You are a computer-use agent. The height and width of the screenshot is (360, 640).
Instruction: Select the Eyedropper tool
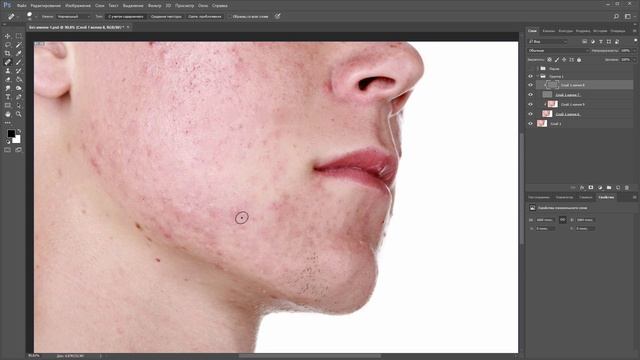coord(18,53)
